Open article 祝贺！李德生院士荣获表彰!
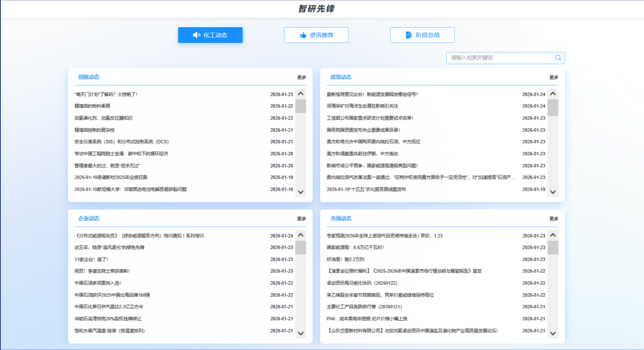 [102, 271]
